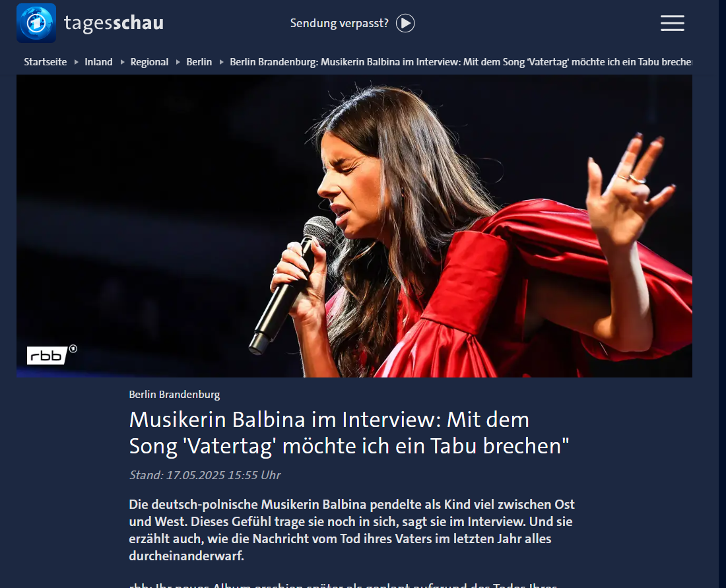Play the missed broadcast via play icon
726x588 pixels.
[x=405, y=23]
